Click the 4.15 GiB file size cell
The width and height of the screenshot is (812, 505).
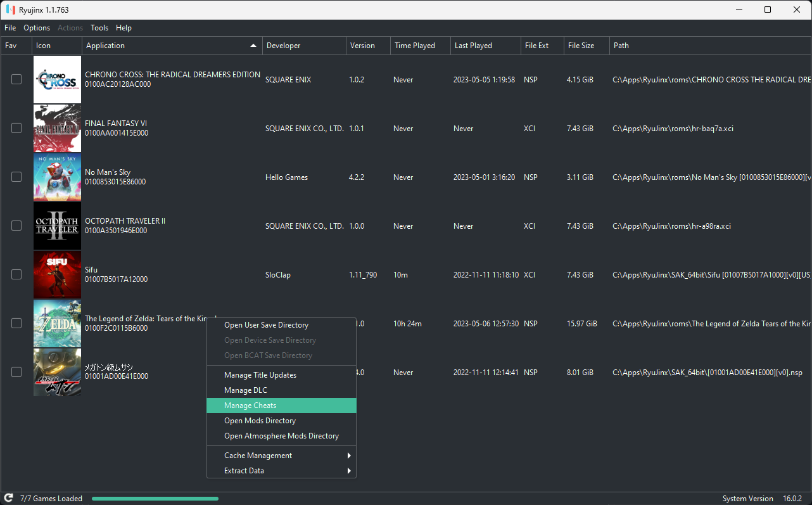580,80
